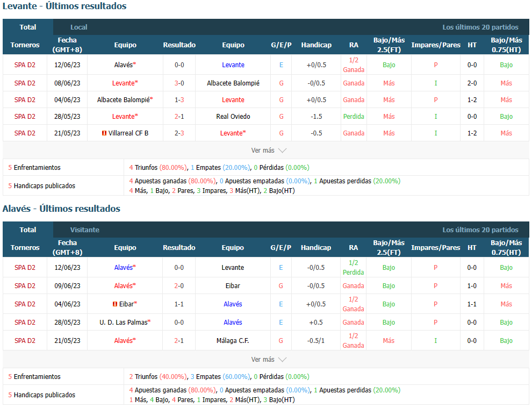Click the -1.5 handicap value
The height and width of the screenshot is (408, 532).
tap(316, 117)
